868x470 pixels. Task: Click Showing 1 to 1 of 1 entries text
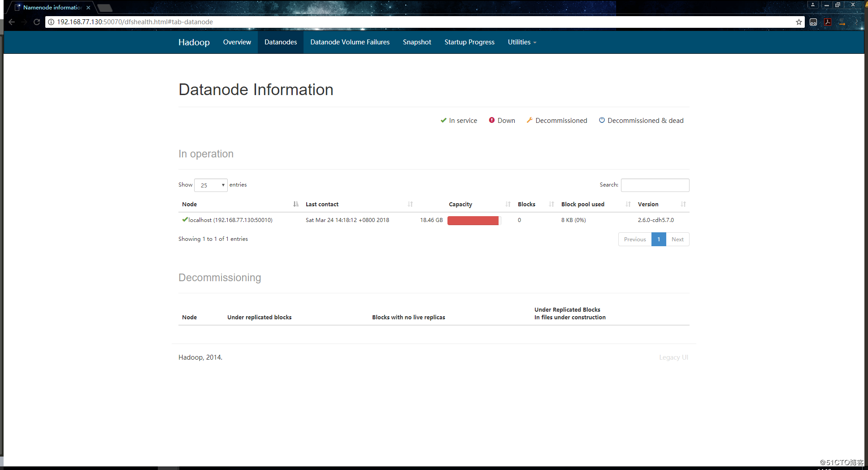pyautogui.click(x=213, y=239)
